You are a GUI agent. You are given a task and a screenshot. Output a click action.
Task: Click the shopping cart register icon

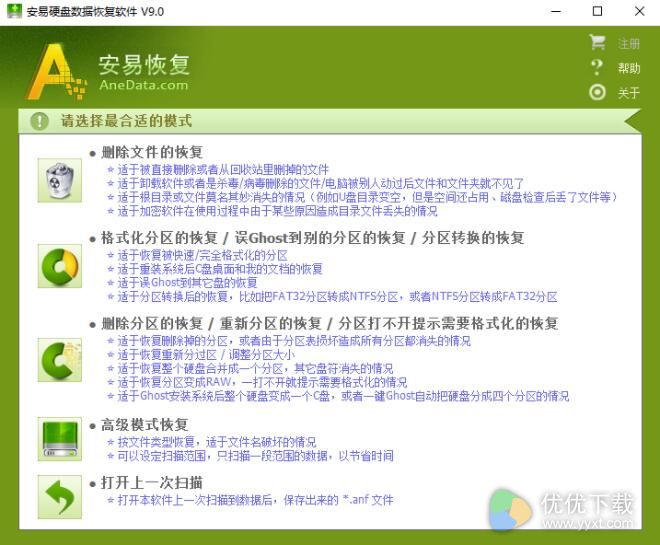(x=598, y=43)
